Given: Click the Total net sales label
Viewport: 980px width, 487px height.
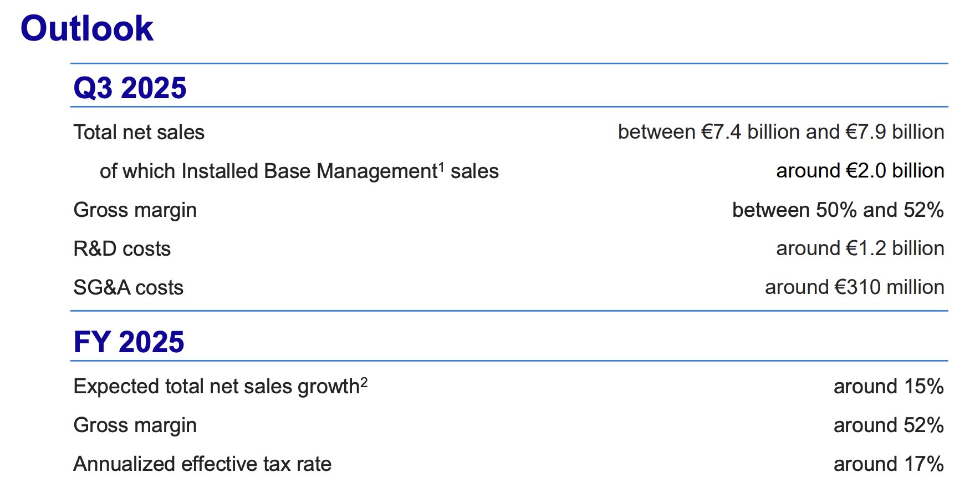Looking at the screenshot, I should 139,133.
